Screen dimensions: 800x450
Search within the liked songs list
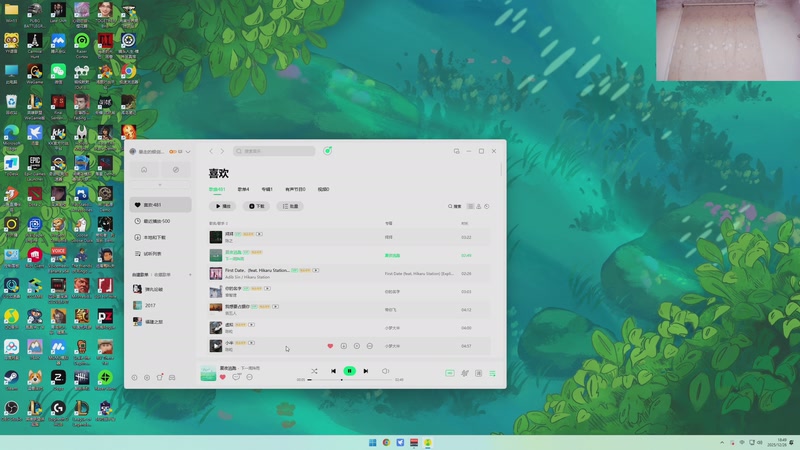click(x=454, y=207)
